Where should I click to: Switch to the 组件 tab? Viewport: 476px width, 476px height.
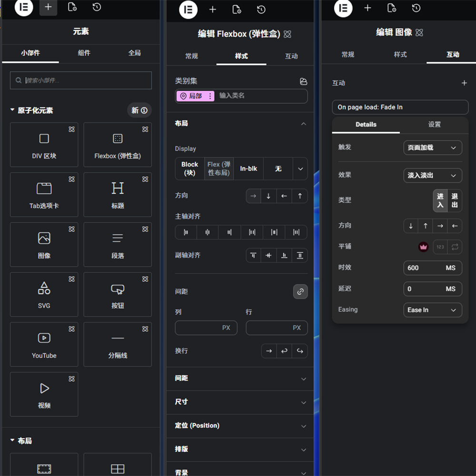84,53
